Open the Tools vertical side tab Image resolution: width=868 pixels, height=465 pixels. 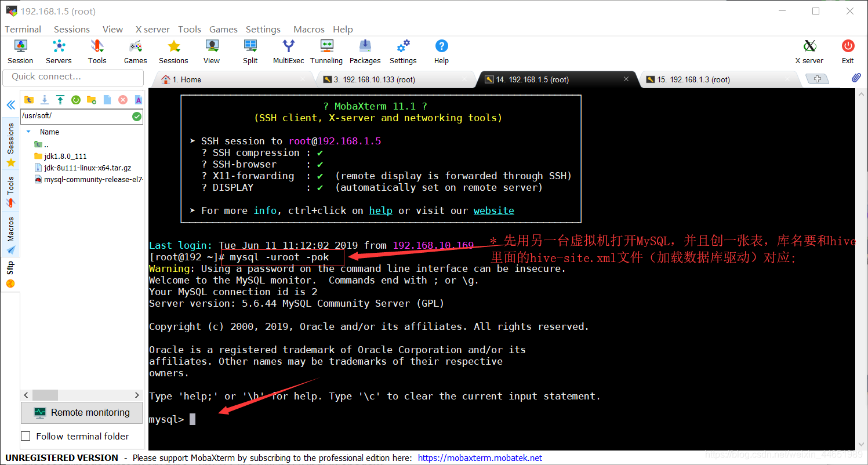click(10, 191)
